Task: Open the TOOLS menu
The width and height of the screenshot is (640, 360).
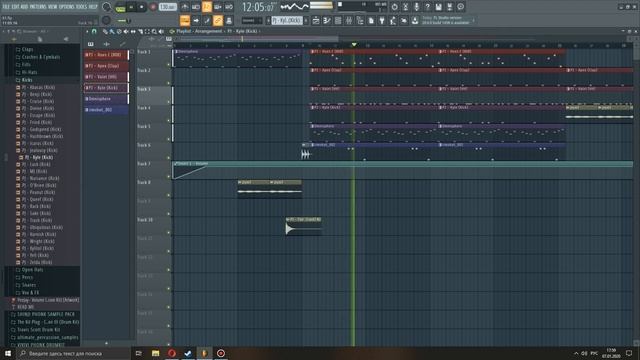Action: pyautogui.click(x=82, y=7)
